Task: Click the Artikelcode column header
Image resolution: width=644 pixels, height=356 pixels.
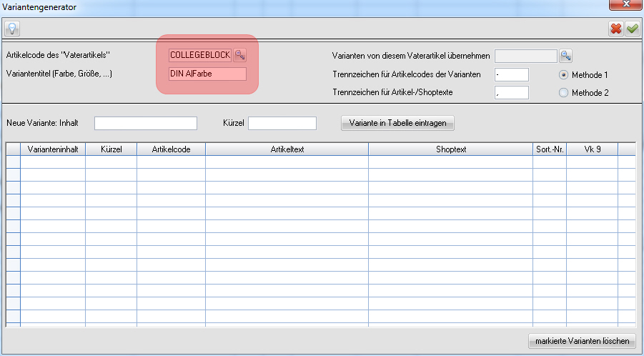Action: pos(171,149)
